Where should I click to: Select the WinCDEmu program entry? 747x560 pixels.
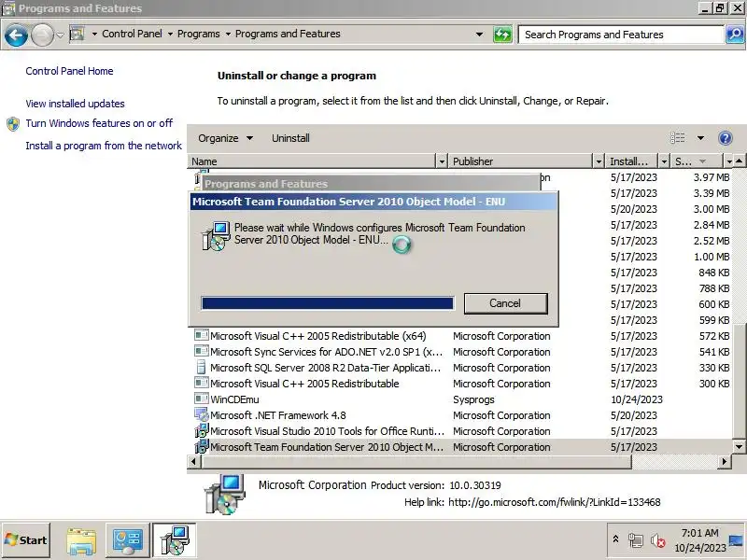pos(459,399)
